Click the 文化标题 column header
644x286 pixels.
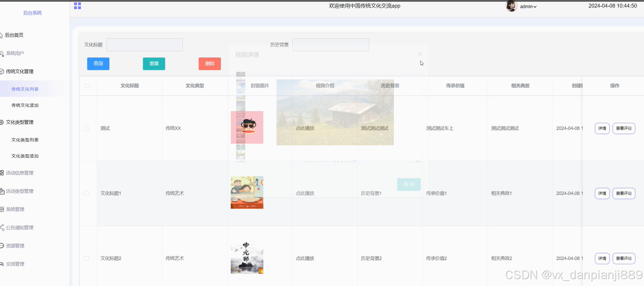(129, 86)
